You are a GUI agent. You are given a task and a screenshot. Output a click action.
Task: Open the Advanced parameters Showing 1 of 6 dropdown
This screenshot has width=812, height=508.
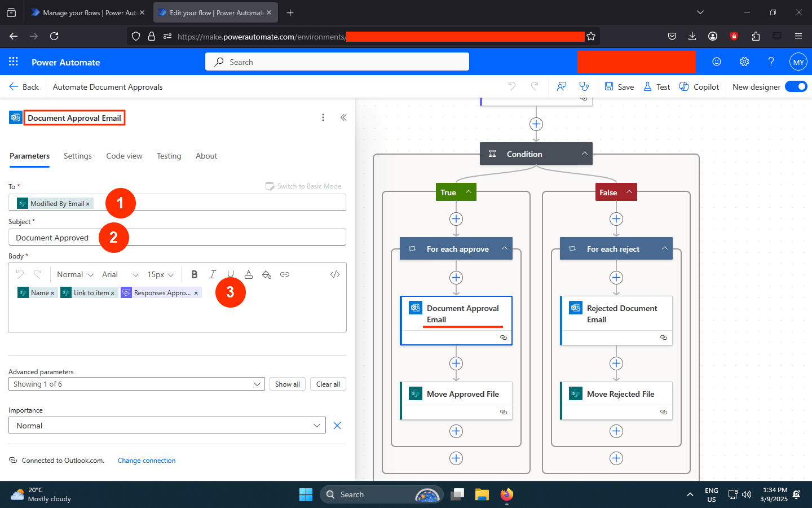pos(136,384)
